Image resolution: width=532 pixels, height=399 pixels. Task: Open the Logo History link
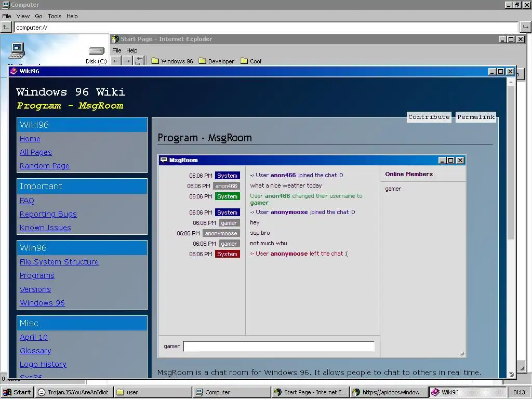click(x=43, y=364)
